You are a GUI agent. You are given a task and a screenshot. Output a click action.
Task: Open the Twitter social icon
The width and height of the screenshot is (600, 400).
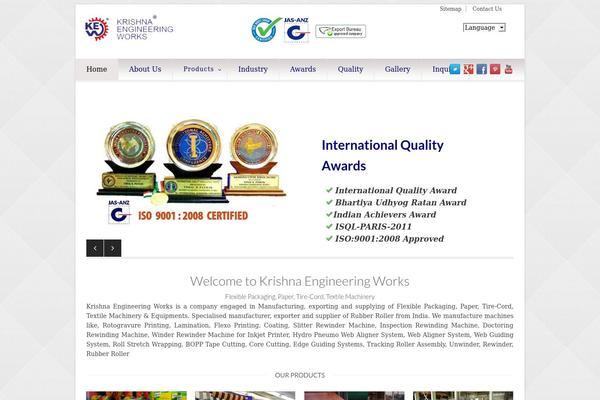[455, 69]
